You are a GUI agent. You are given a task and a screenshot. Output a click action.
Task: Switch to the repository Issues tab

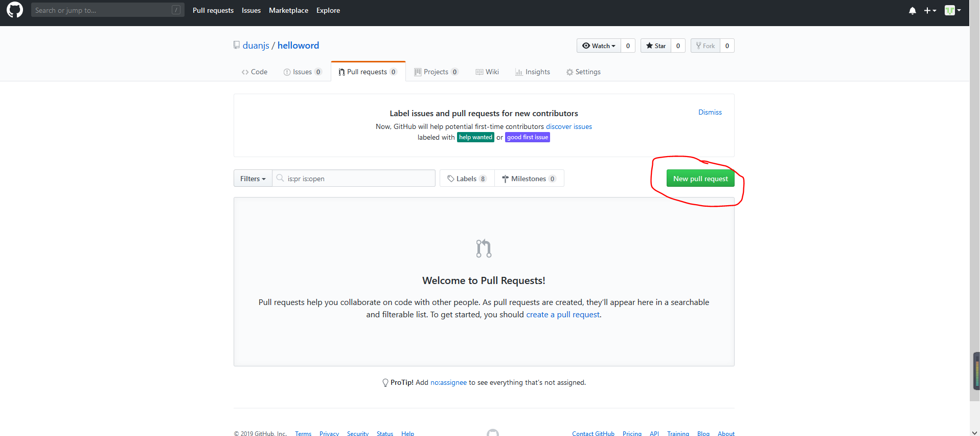[303, 72]
